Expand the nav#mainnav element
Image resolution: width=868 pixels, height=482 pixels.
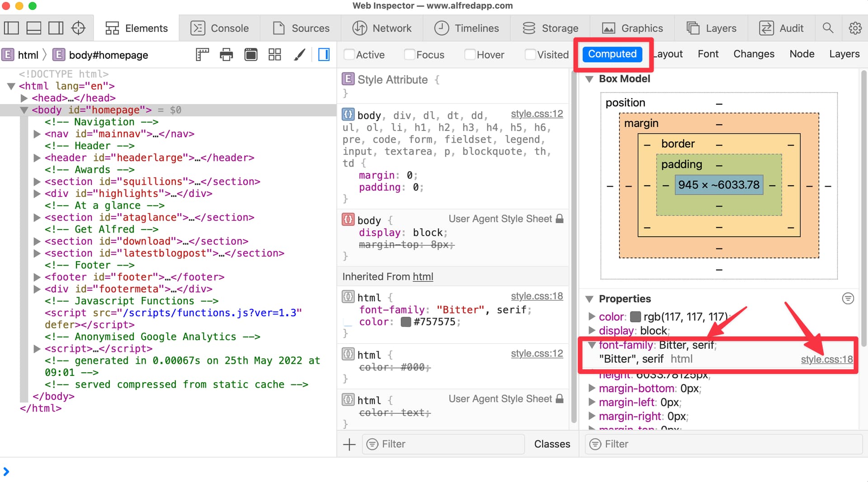pyautogui.click(x=37, y=134)
